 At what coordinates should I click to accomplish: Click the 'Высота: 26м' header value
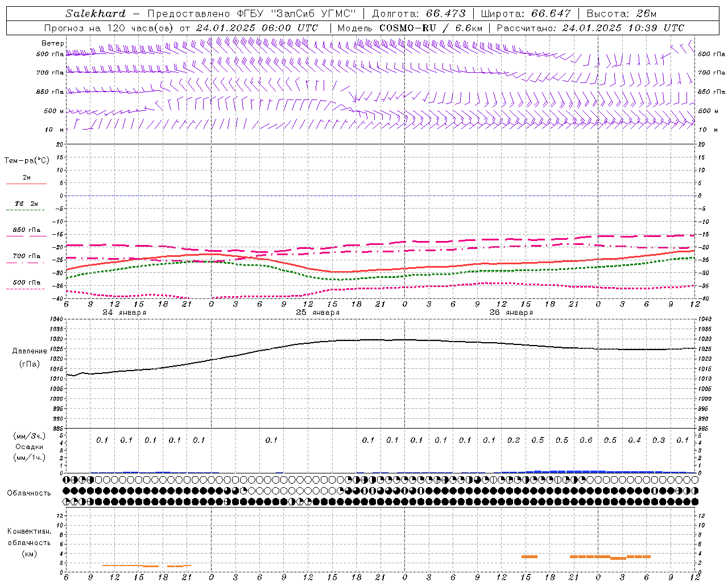tap(621, 14)
